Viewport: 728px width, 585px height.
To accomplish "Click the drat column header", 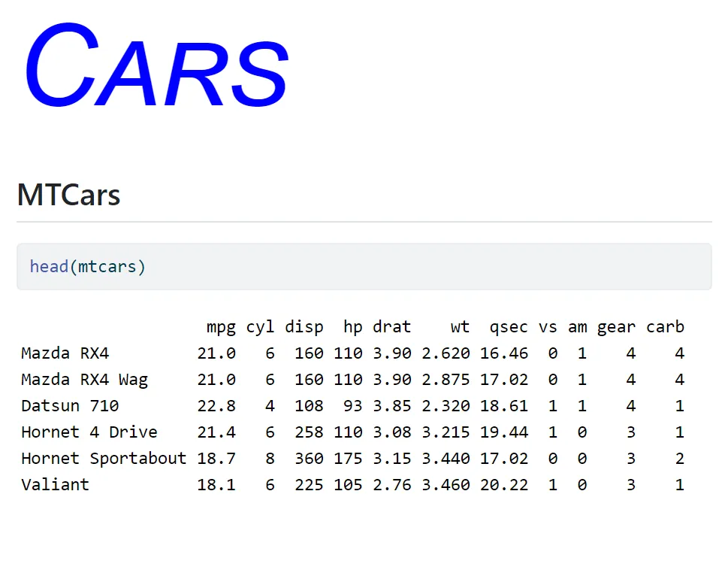I will (x=392, y=327).
